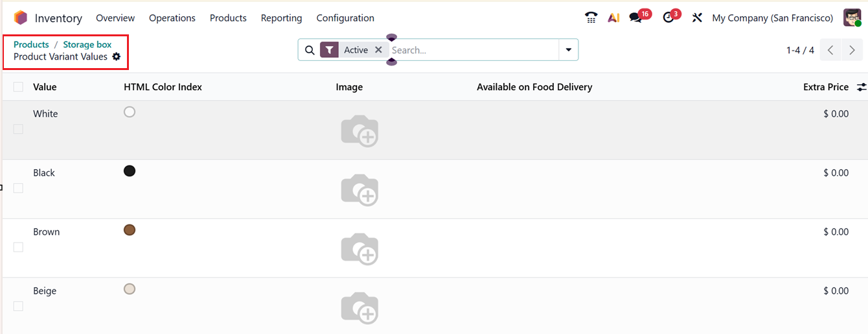Open the debug tools wrench icon
868x334 pixels.
697,18
